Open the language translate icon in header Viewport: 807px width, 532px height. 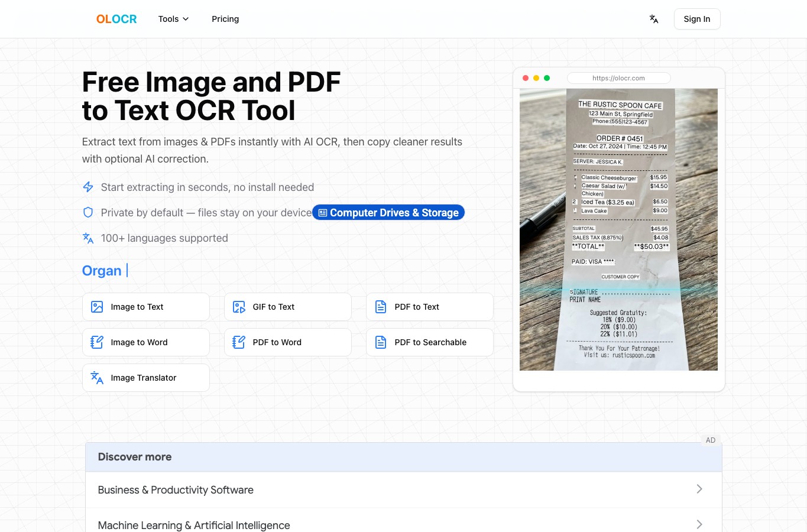tap(653, 19)
